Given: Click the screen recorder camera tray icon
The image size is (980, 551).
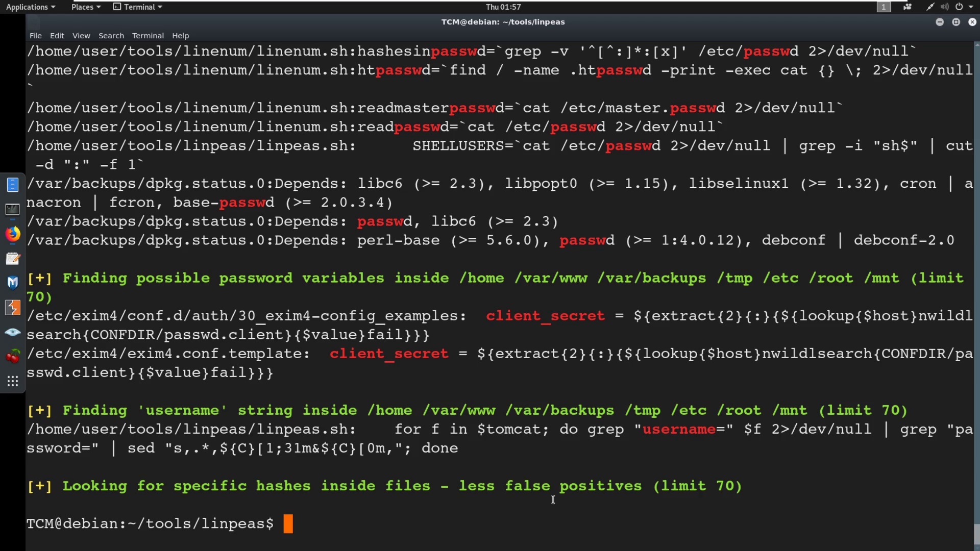Looking at the screenshot, I should point(907,7).
